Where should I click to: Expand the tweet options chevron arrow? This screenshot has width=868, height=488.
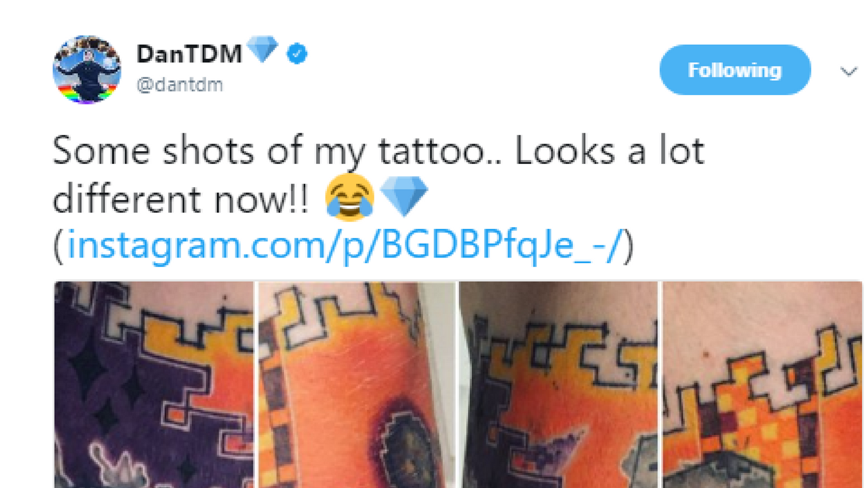[x=848, y=72]
